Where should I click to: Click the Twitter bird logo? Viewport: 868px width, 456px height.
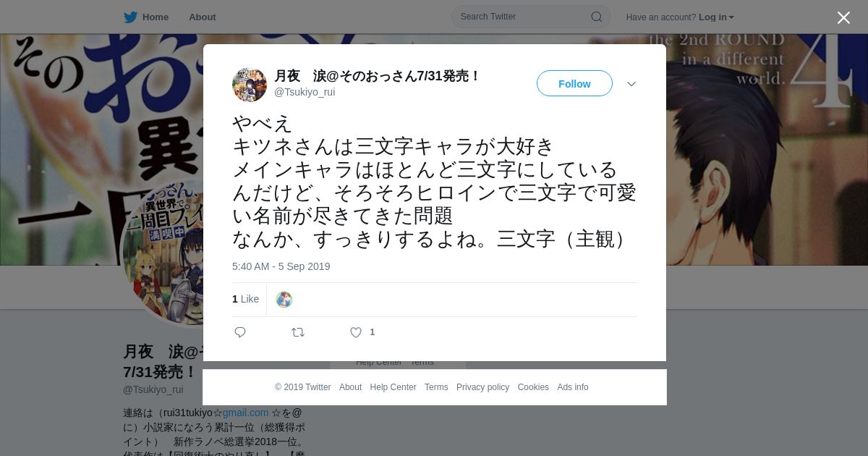[130, 17]
